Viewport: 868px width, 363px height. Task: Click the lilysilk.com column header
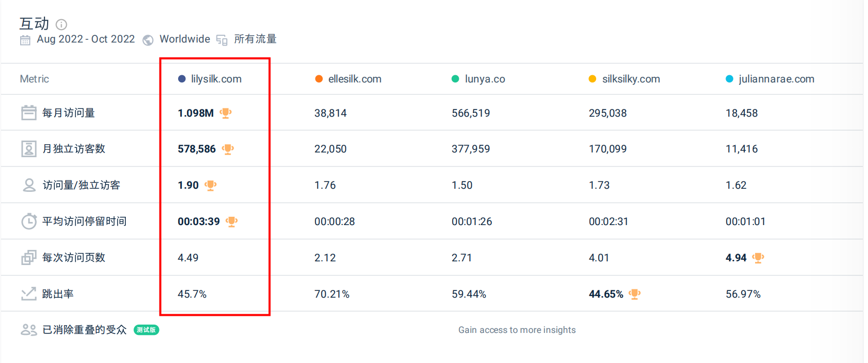click(216, 79)
